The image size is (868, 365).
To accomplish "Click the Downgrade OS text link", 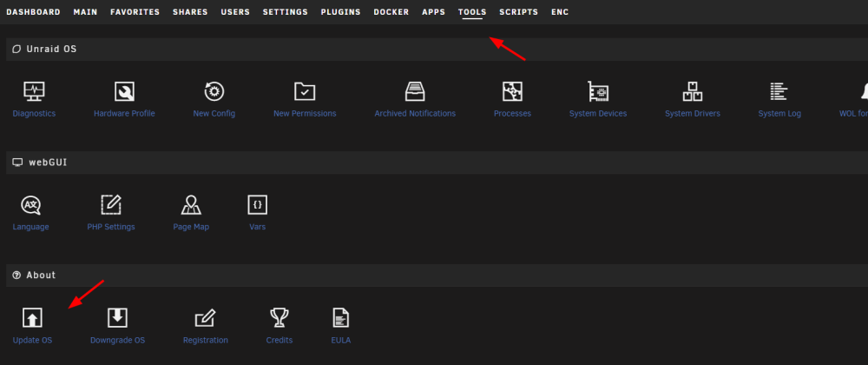I will point(117,340).
